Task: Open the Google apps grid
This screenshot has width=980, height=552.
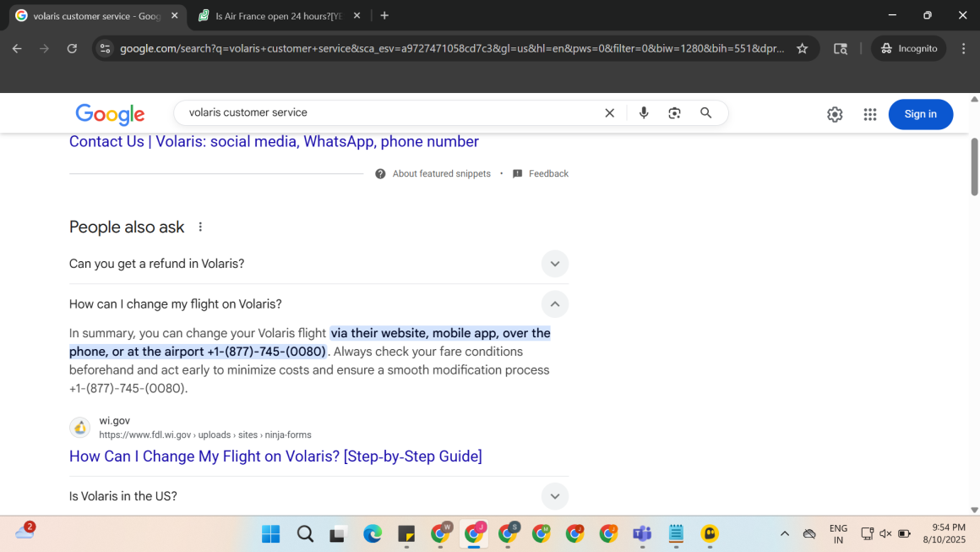Action: tap(870, 114)
